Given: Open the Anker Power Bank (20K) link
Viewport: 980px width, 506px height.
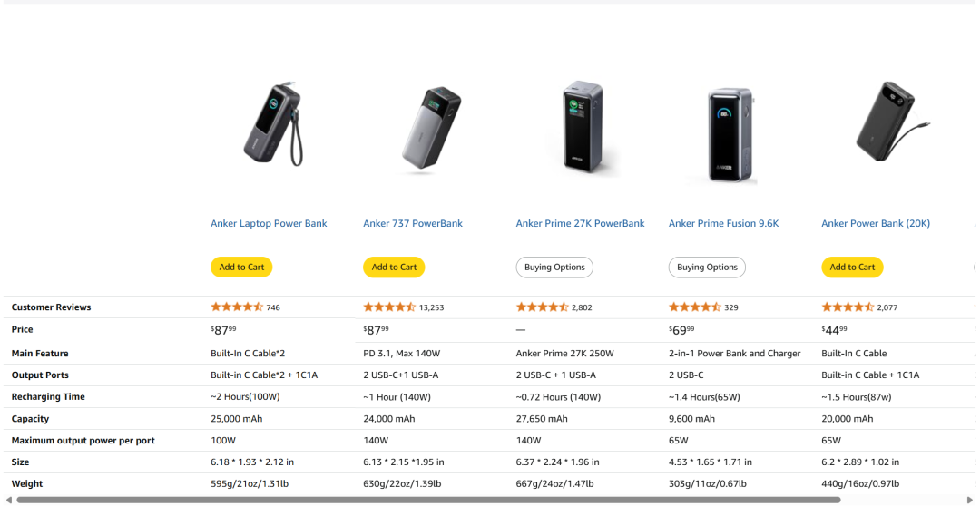Looking at the screenshot, I should tap(876, 224).
